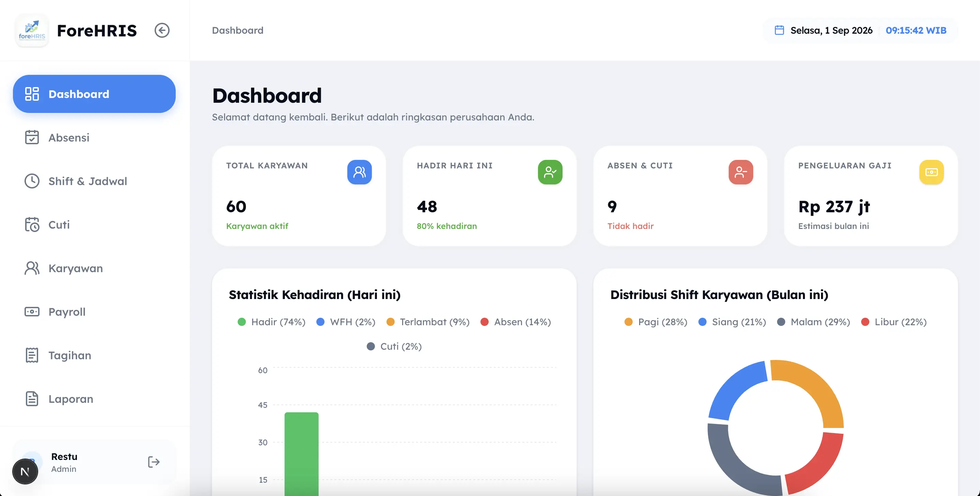Click the ForeHRIS brand name

tap(97, 30)
